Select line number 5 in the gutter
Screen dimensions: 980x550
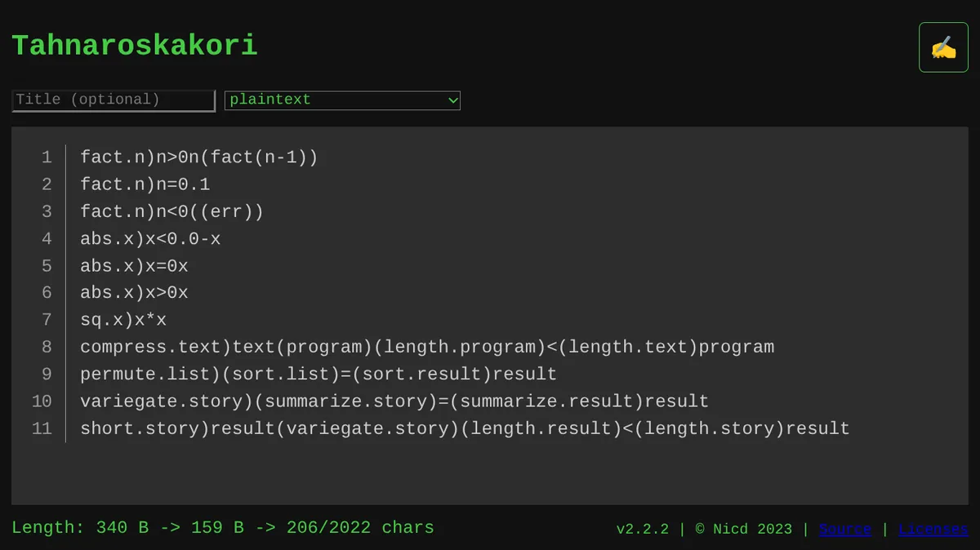click(47, 266)
